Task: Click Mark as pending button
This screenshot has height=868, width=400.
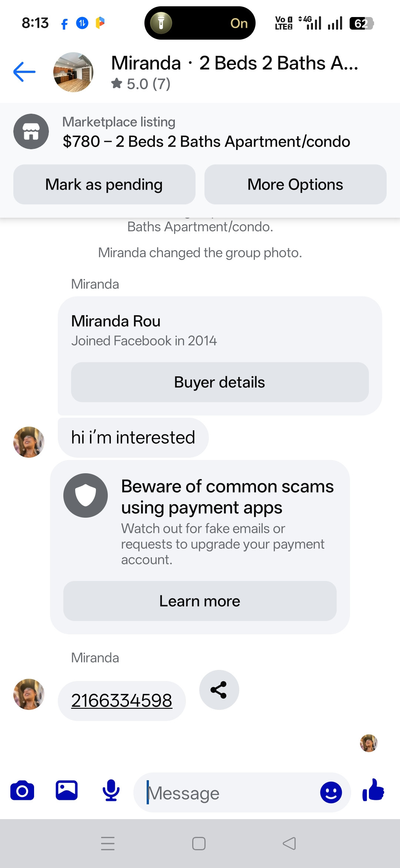Action: 104,184
